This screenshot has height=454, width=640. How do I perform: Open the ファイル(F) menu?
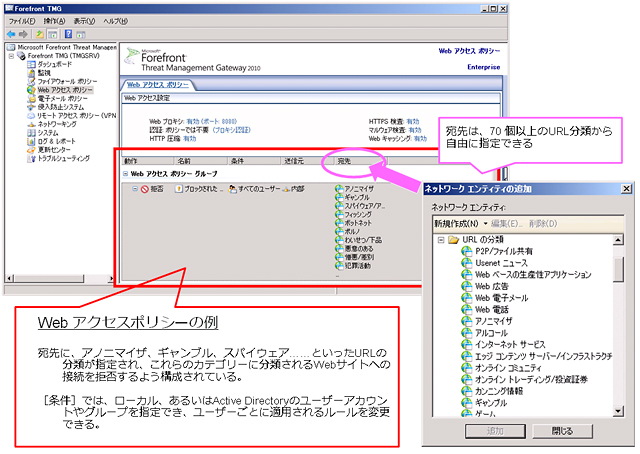click(x=22, y=21)
